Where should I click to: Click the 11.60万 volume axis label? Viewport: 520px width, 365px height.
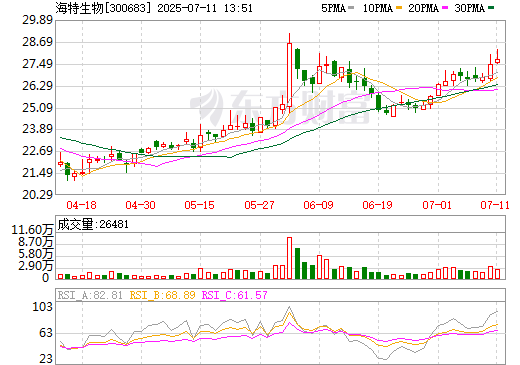32,230
